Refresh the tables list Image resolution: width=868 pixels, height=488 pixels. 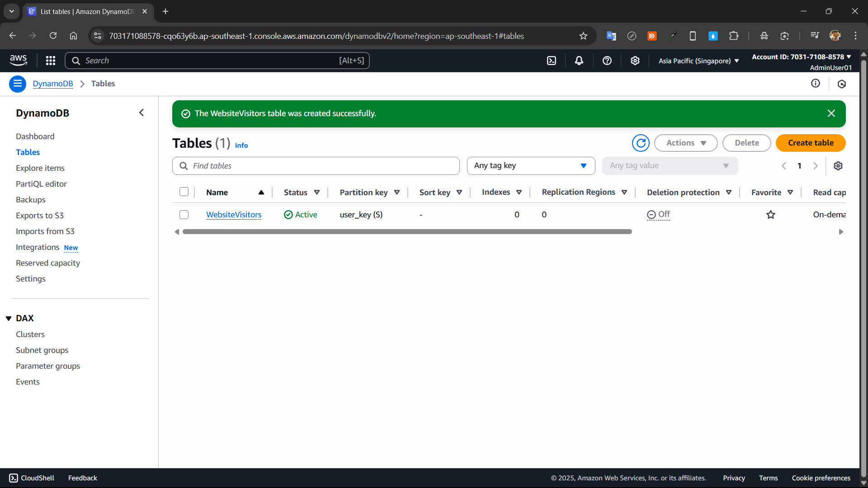pos(641,143)
